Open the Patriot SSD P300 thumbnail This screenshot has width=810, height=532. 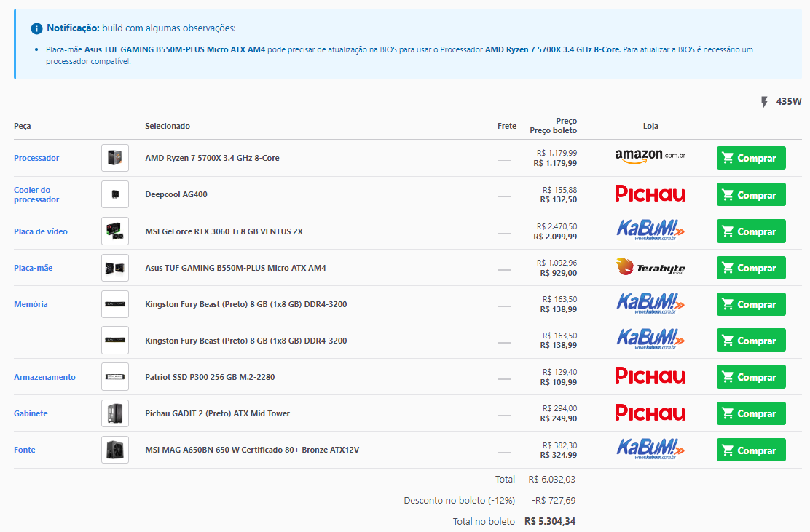click(115, 377)
